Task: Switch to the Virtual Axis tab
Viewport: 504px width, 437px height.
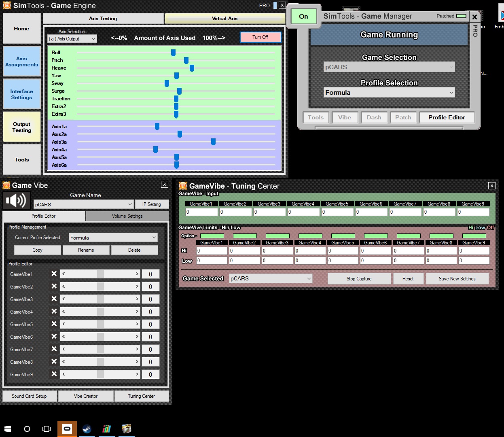Action: click(225, 19)
